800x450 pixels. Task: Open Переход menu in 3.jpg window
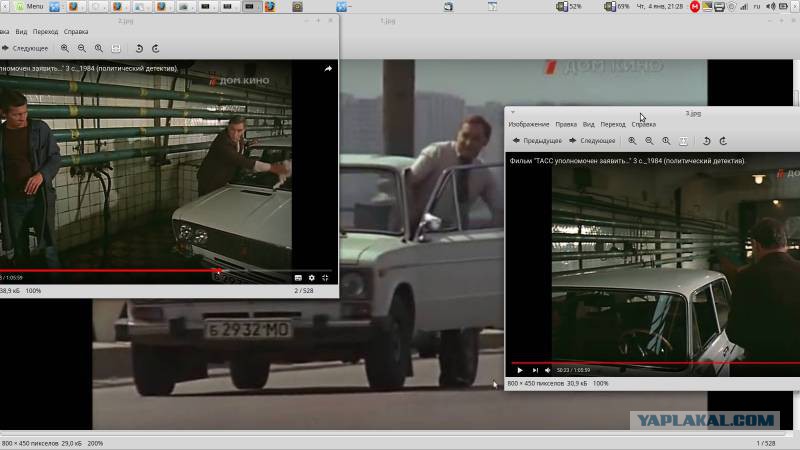point(613,124)
